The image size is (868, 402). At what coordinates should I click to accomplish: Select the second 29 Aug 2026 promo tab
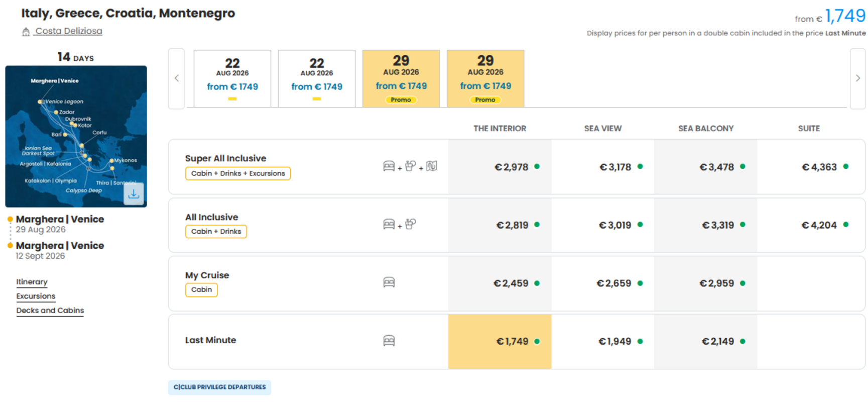[485, 78]
